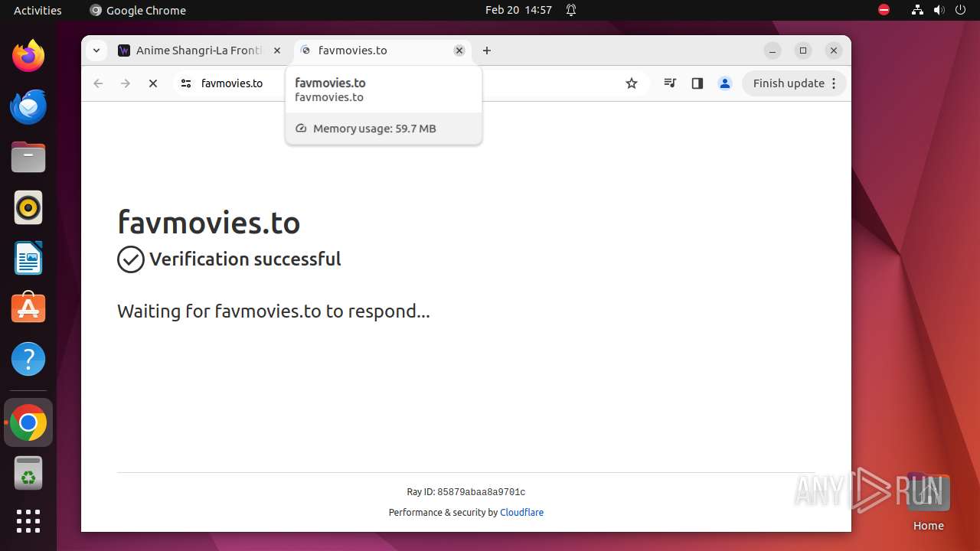Viewport: 980px width, 551px height.
Task: Launch LibreOffice Writer from the dock
Action: [x=28, y=258]
